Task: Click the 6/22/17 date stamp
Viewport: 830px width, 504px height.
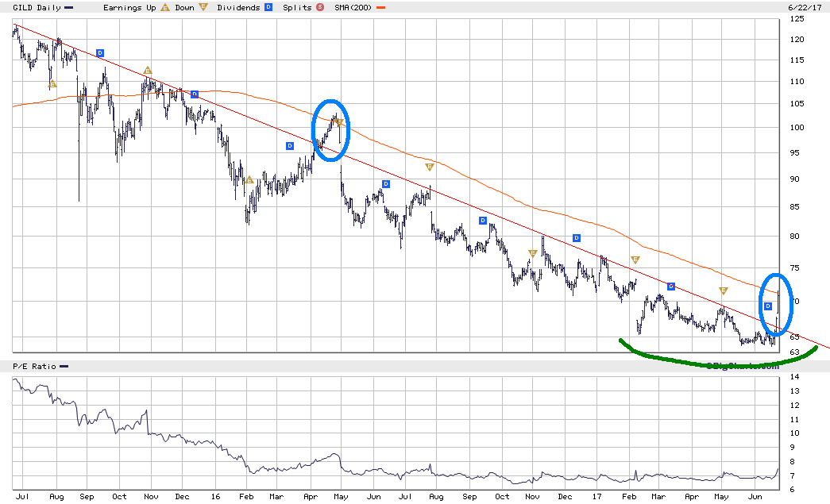Action: click(x=805, y=8)
